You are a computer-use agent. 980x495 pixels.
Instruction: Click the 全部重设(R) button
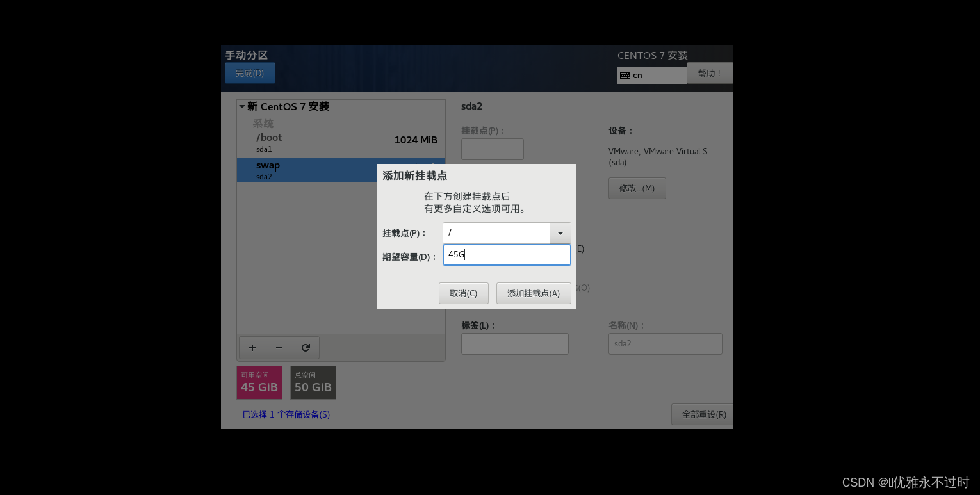tap(703, 414)
